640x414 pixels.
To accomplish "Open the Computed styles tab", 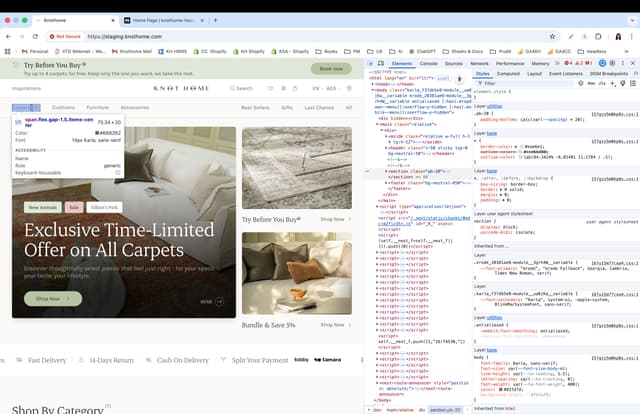I will (508, 74).
